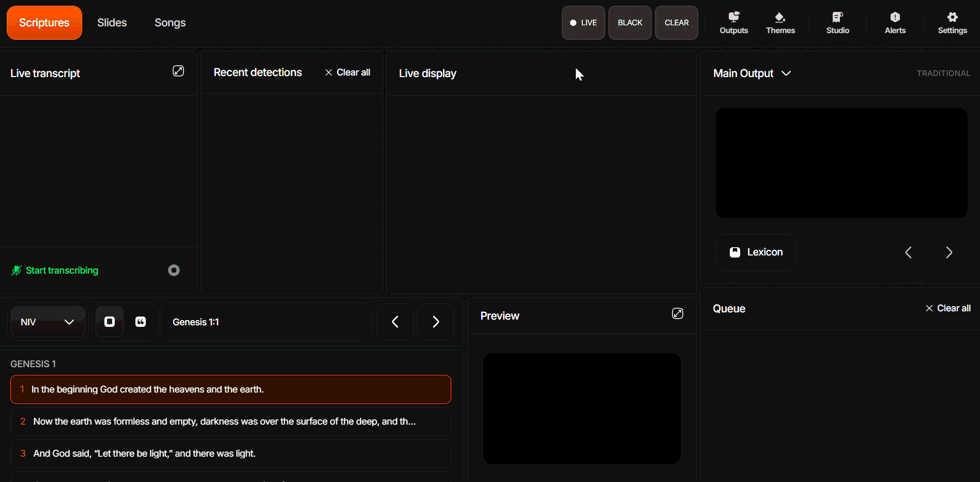Start transcribing with the microphone

pos(55,270)
